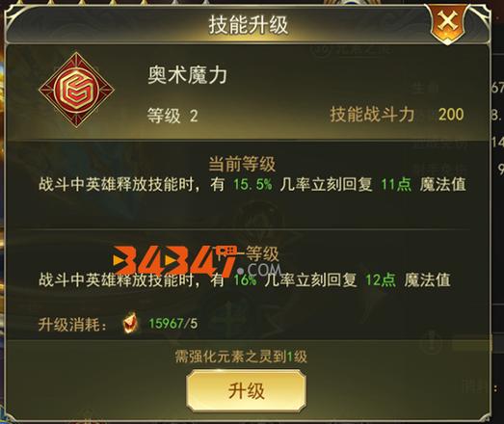The width and height of the screenshot is (504, 424).
Task: Close the 技能升级 dialog with X
Action: pos(448,23)
